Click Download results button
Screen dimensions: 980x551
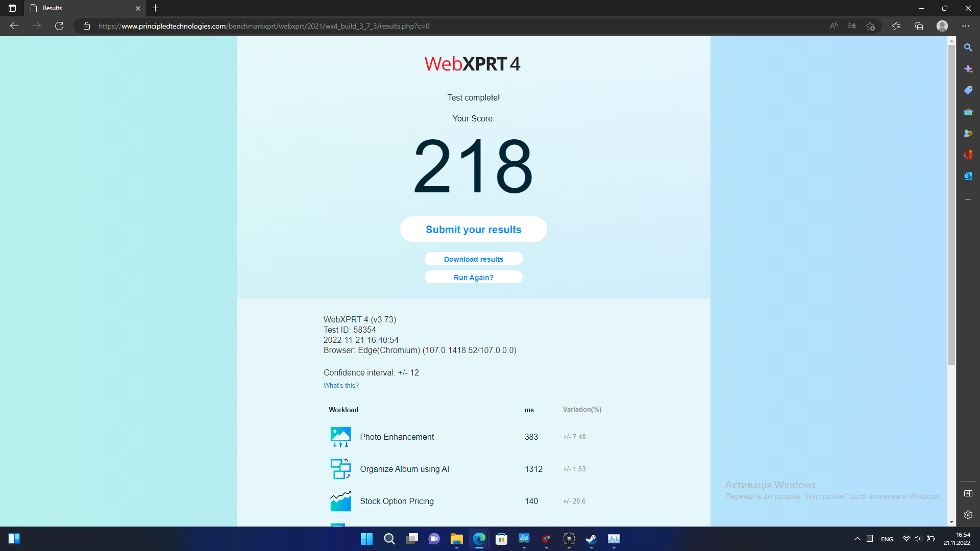tap(474, 259)
